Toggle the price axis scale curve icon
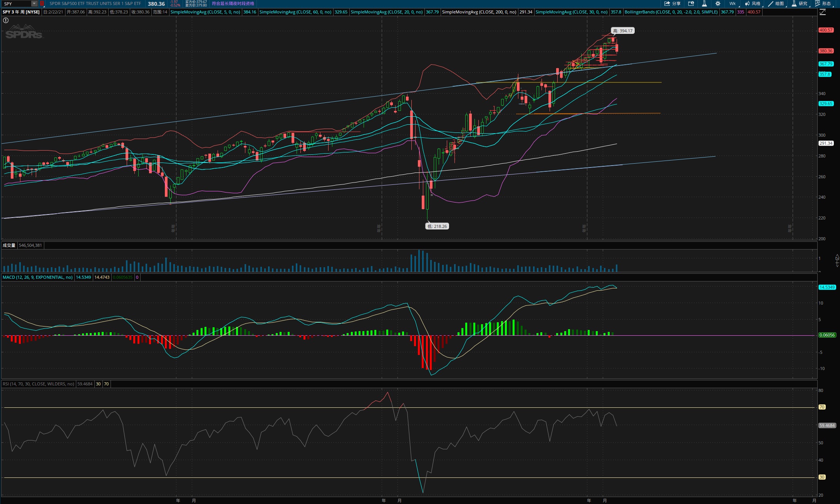The width and height of the screenshot is (840, 504). coord(823,12)
